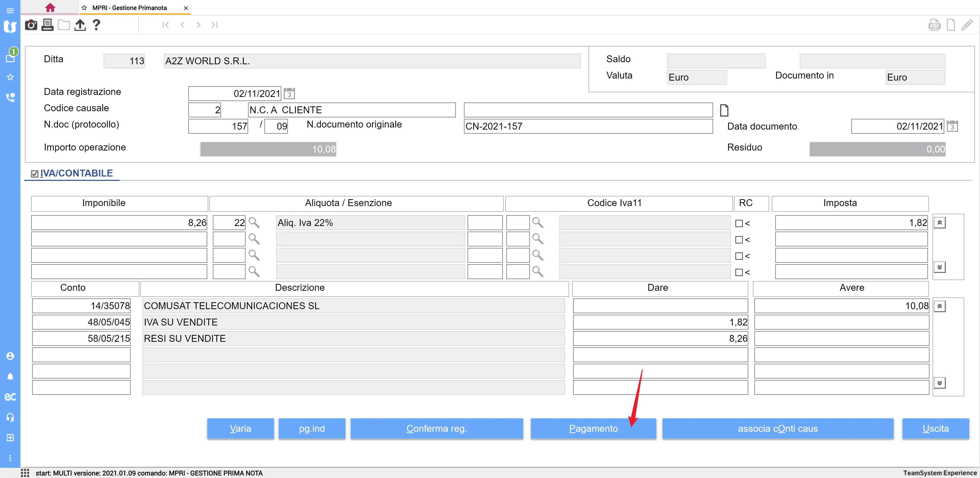Click the N.documento originale field
Image resolution: width=980 pixels, height=478 pixels.
click(x=588, y=126)
